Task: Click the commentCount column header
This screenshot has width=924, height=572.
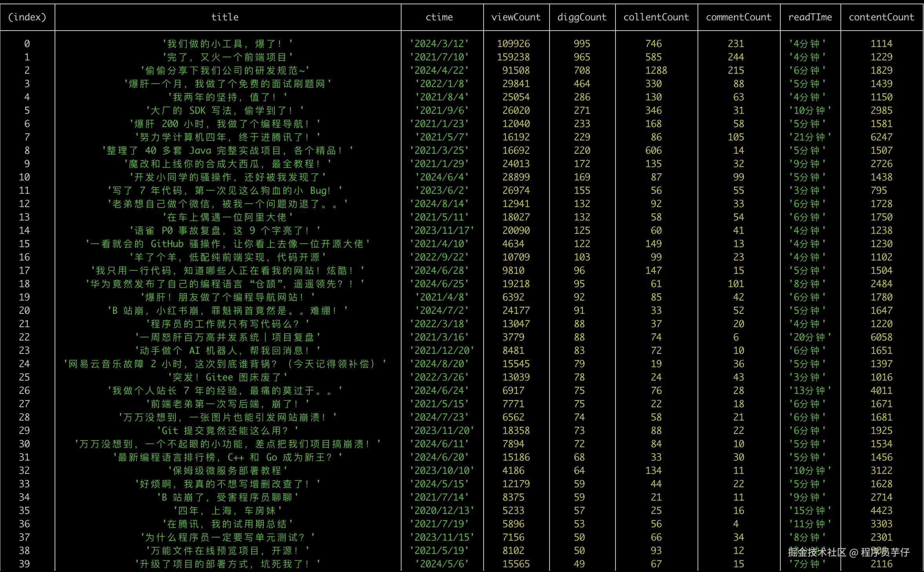Action: [x=738, y=17]
